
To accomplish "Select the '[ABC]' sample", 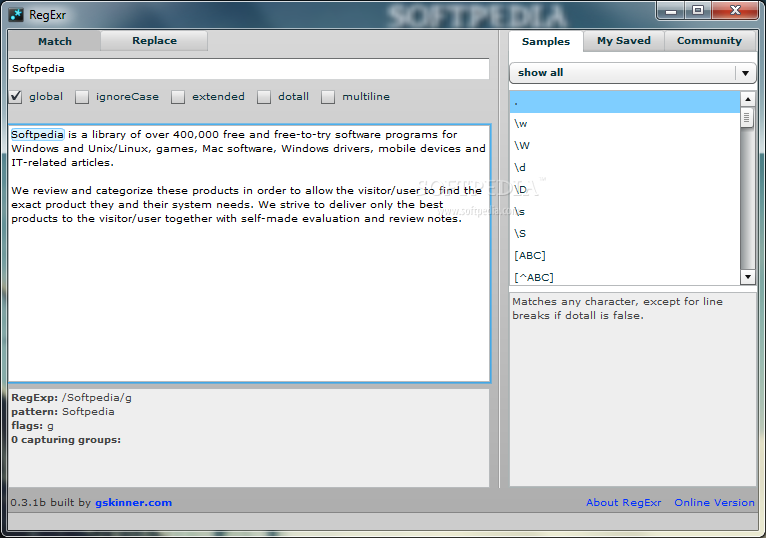I will [x=625, y=256].
